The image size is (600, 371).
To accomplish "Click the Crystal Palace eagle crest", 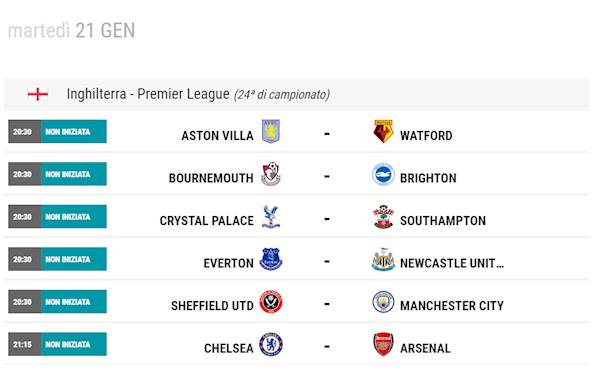I will click(271, 217).
